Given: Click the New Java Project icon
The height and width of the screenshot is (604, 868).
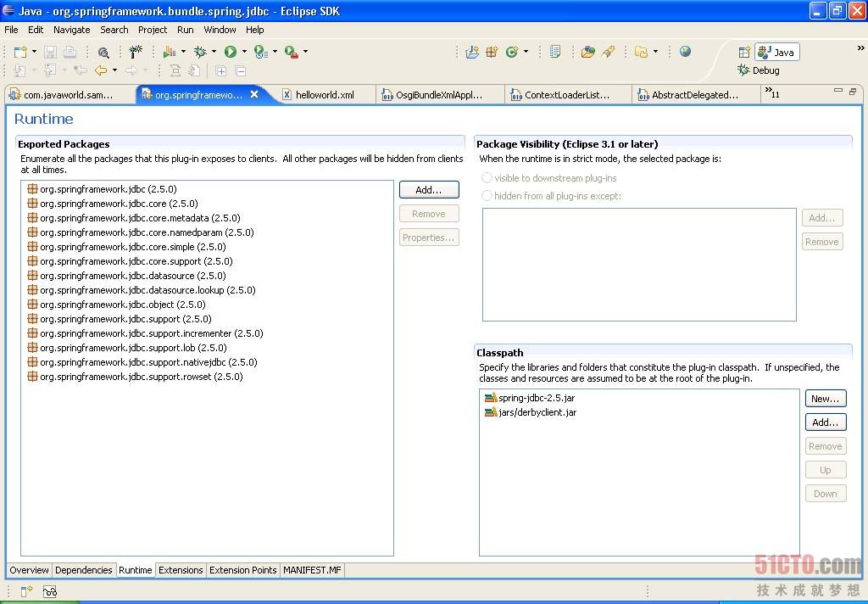Looking at the screenshot, I should coord(472,52).
